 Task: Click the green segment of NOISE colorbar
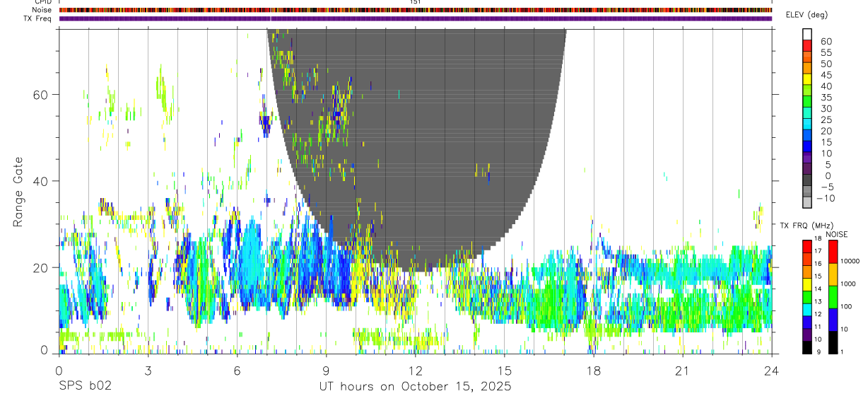tap(833, 296)
